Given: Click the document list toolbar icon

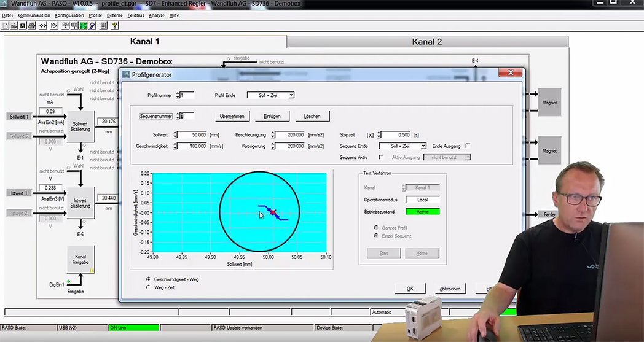Looking at the screenshot, I should pos(103,26).
